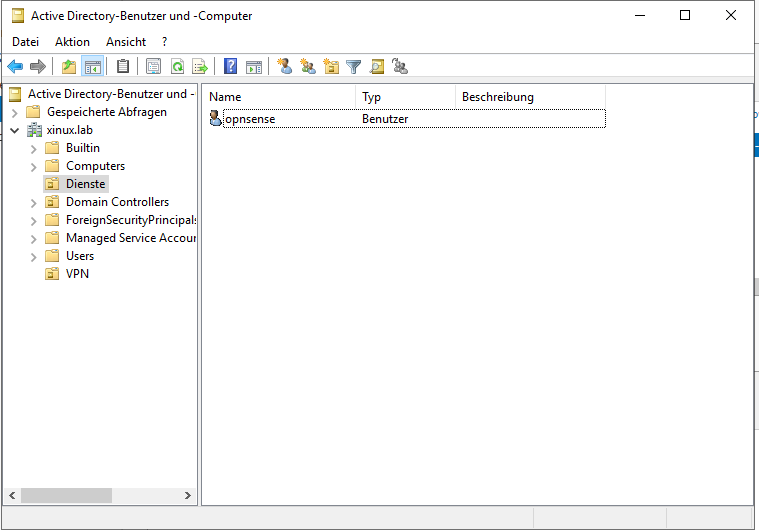This screenshot has height=530, width=759.
Task: Expand the Domain Controllers node
Action: pos(34,202)
